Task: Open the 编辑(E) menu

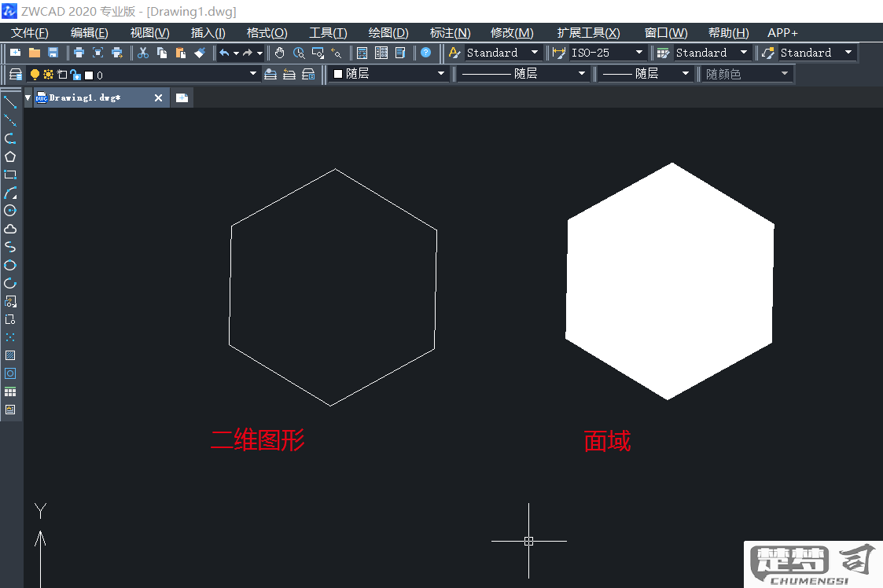Action: click(89, 33)
